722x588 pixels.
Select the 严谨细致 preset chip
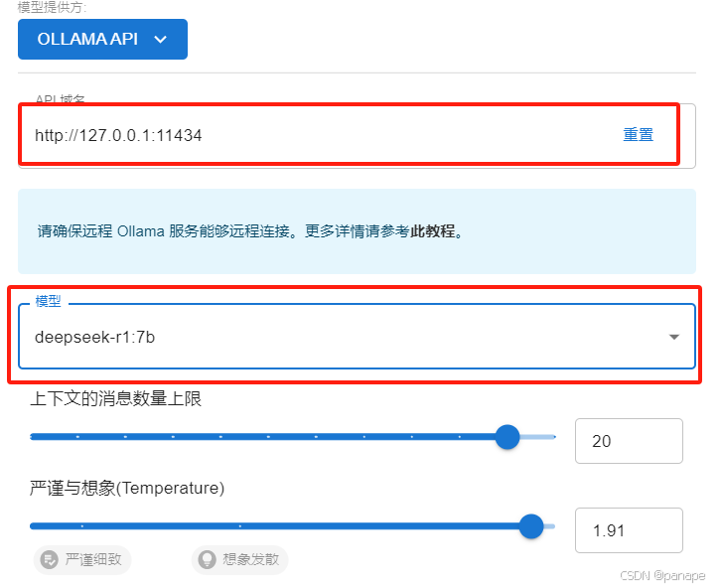tap(82, 560)
